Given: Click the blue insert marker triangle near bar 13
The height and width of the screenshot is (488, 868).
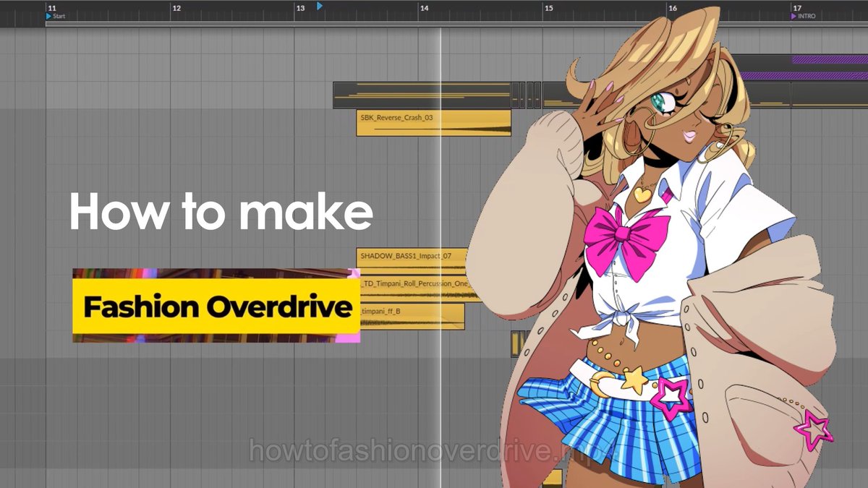Looking at the screenshot, I should [319, 6].
